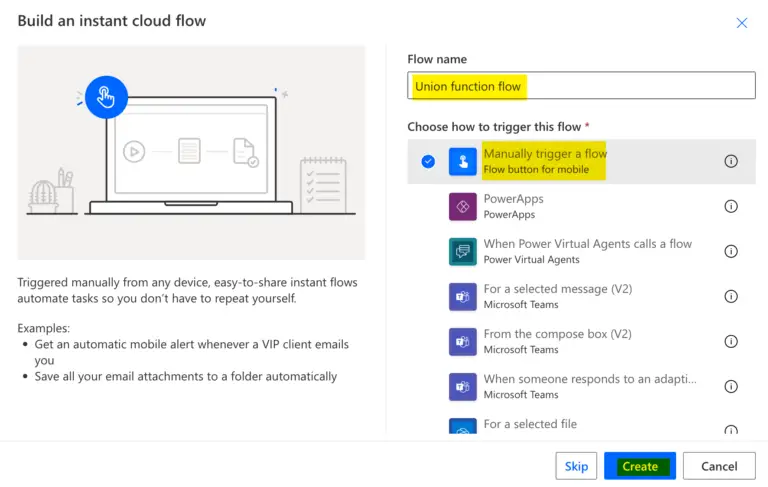The width and height of the screenshot is (768, 487).
Task: Choose When Power Virtual Agents calls a flow
Action: point(587,244)
